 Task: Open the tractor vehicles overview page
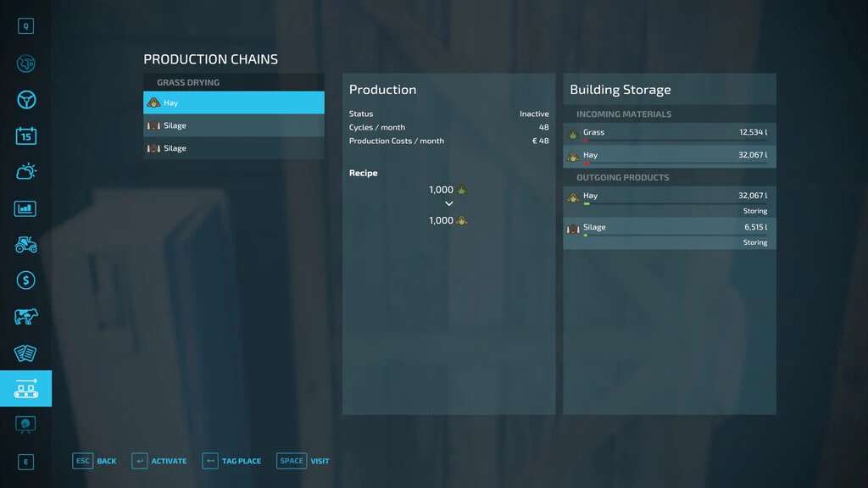(x=25, y=245)
